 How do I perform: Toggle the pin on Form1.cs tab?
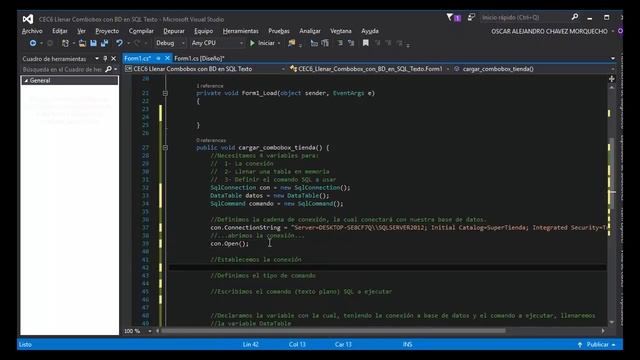158,58
